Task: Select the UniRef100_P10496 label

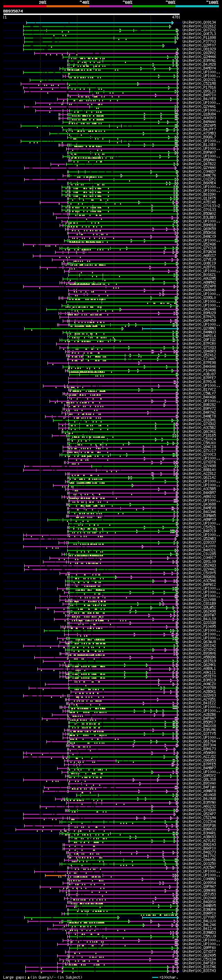Action: click(199, 370)
